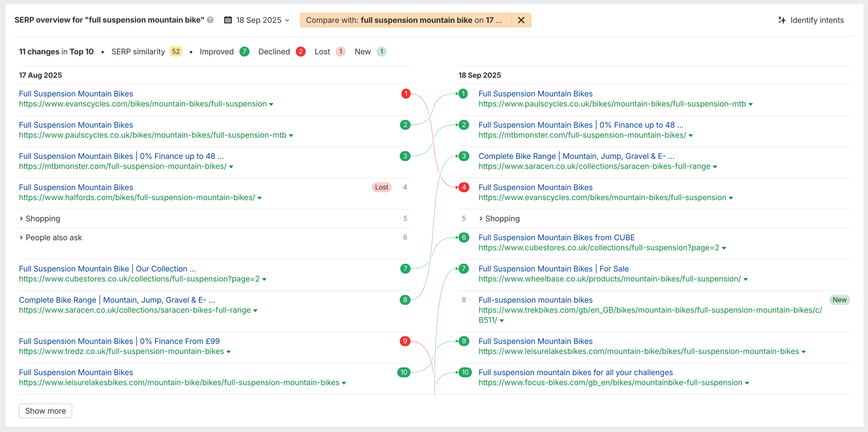Remove the comparison with the X button

(x=521, y=20)
